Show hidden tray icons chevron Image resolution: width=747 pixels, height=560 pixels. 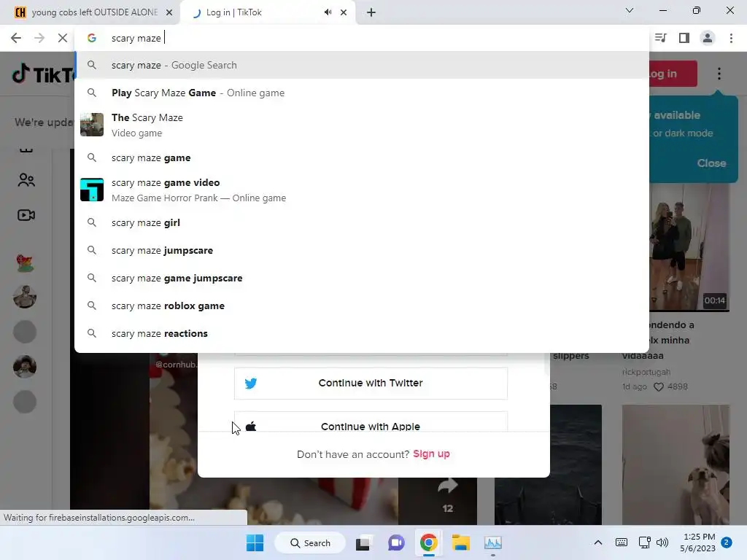pos(598,542)
